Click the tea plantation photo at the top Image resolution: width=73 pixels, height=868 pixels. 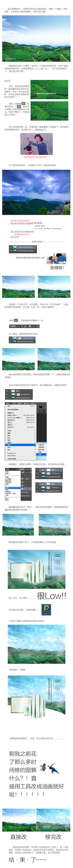(x=36, y=38)
